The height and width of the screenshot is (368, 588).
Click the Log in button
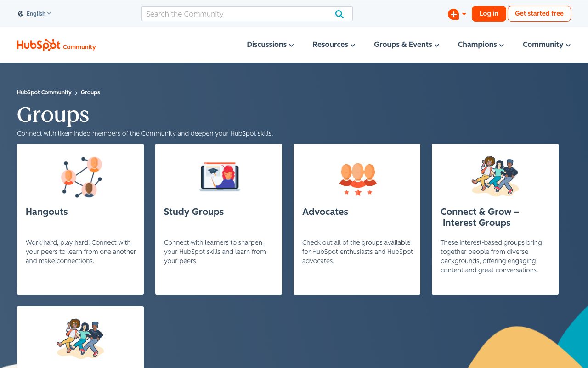[489, 14]
